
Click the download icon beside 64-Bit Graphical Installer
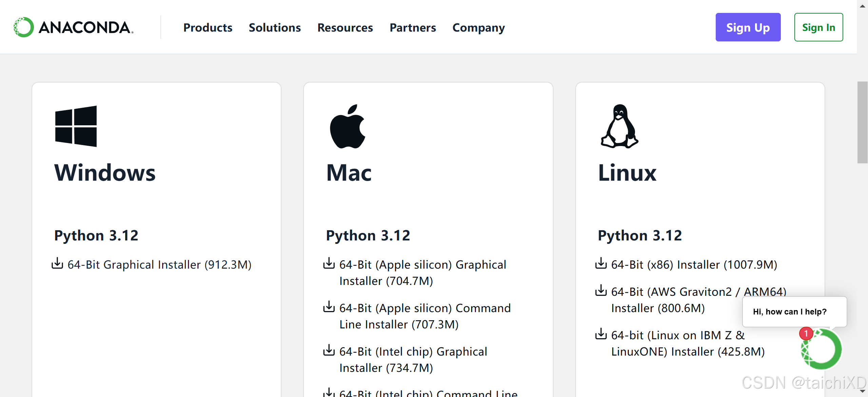[57, 264]
